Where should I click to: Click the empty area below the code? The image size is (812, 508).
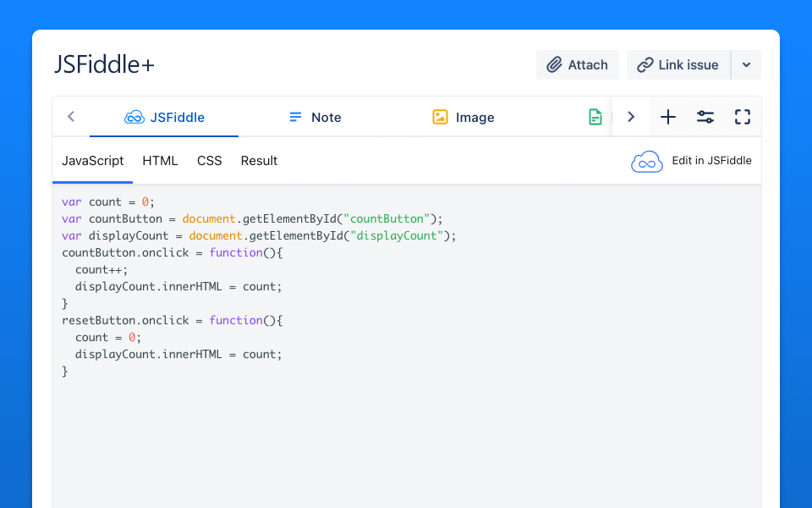[406, 440]
